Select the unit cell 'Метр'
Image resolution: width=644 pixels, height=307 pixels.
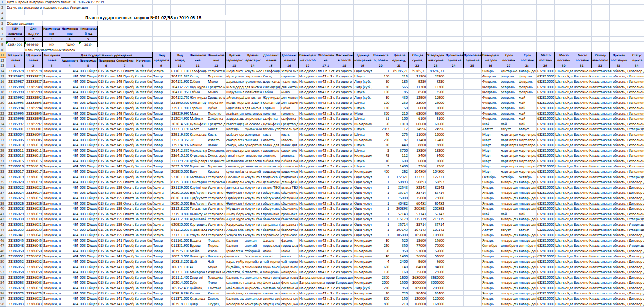click(x=362, y=113)
